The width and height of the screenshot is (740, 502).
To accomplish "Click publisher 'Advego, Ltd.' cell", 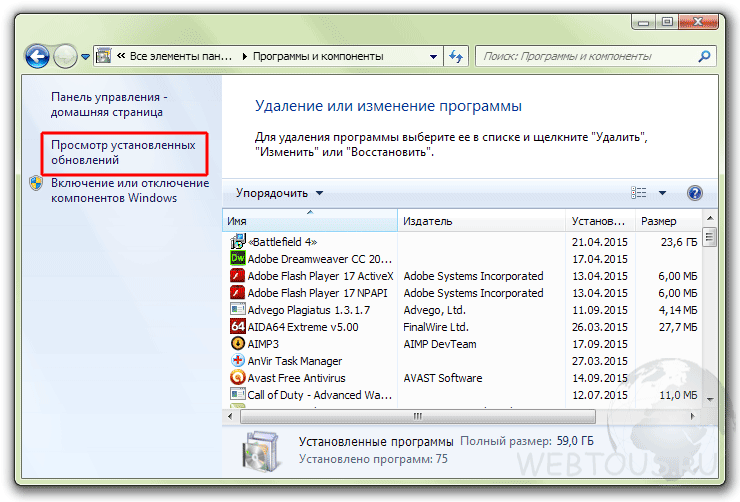I will 435,310.
